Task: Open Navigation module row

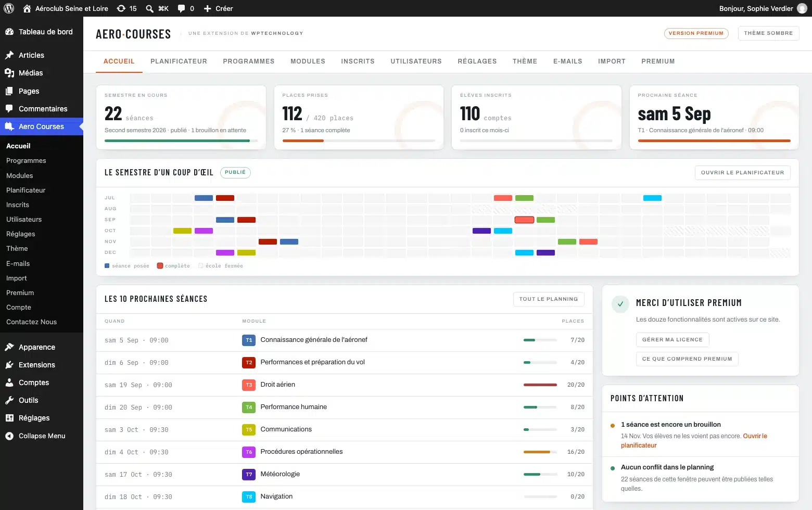Action: 345,497
